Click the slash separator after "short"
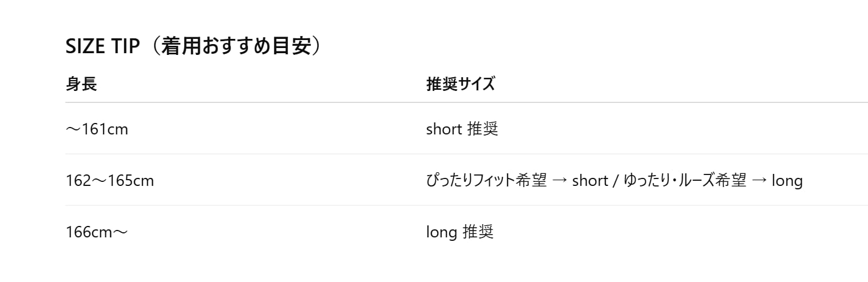This screenshot has width=868, height=282. (x=616, y=181)
